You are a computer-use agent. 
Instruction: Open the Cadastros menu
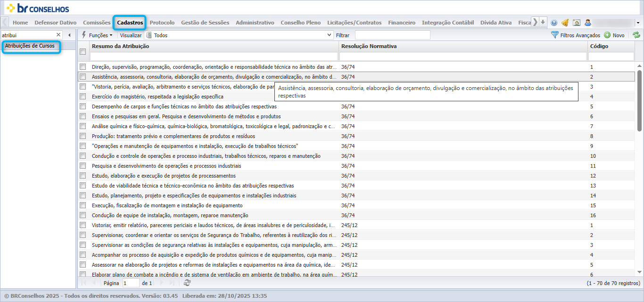tap(130, 22)
